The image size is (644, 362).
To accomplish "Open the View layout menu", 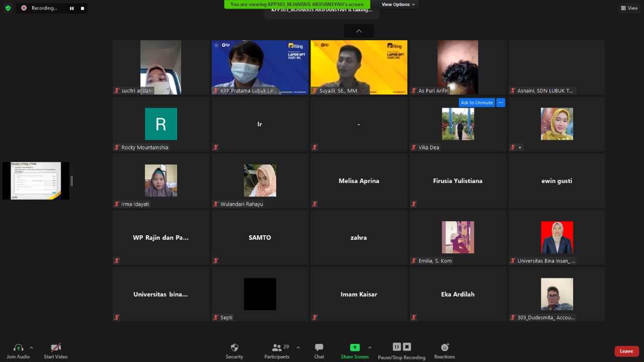I will [629, 8].
